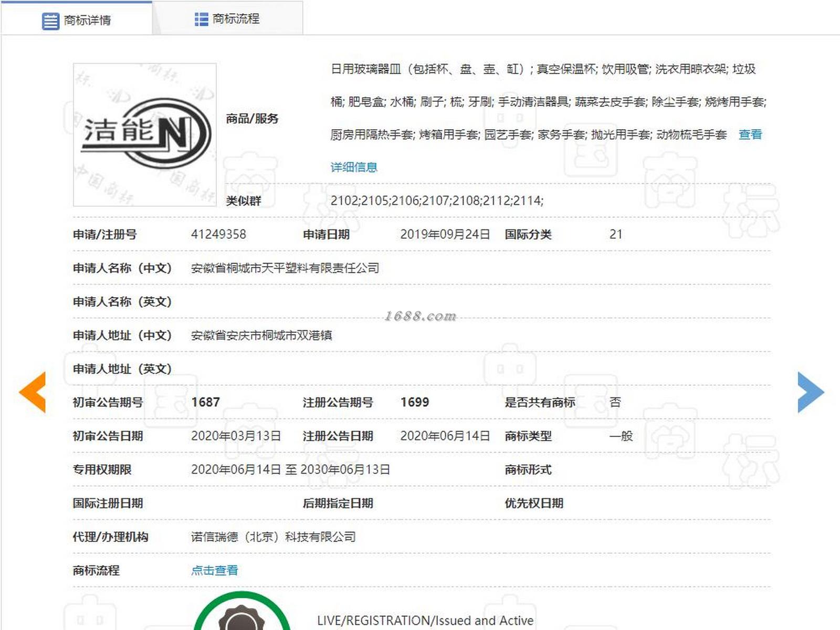The width and height of the screenshot is (840, 630).
Task: Select registration announcement date 2020年06月14日
Action: pyautogui.click(x=445, y=436)
